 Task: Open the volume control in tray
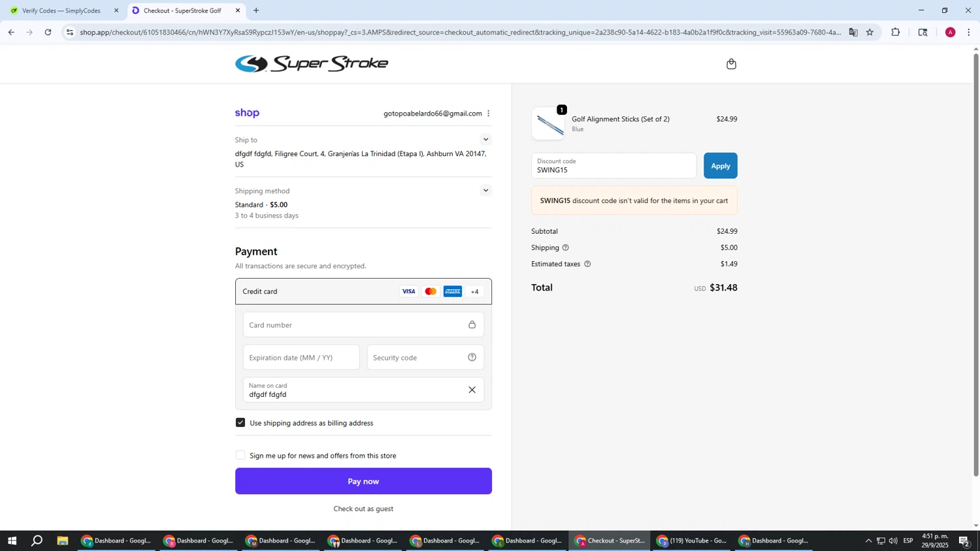pos(893,541)
